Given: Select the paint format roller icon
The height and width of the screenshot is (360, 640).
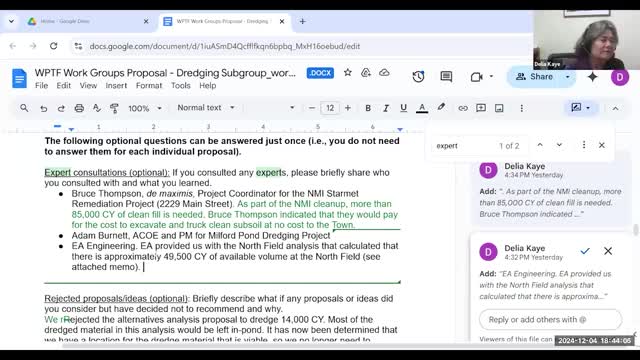Looking at the screenshot, I should (x=114, y=108).
